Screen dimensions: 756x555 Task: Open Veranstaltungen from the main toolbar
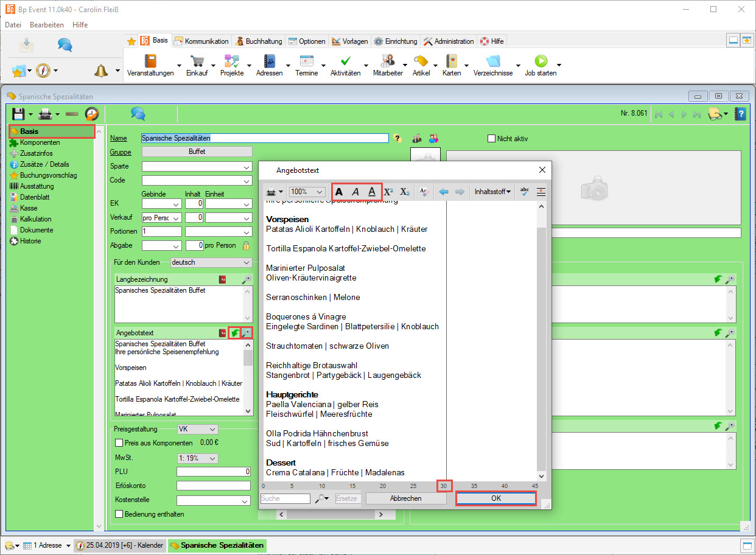coord(150,65)
